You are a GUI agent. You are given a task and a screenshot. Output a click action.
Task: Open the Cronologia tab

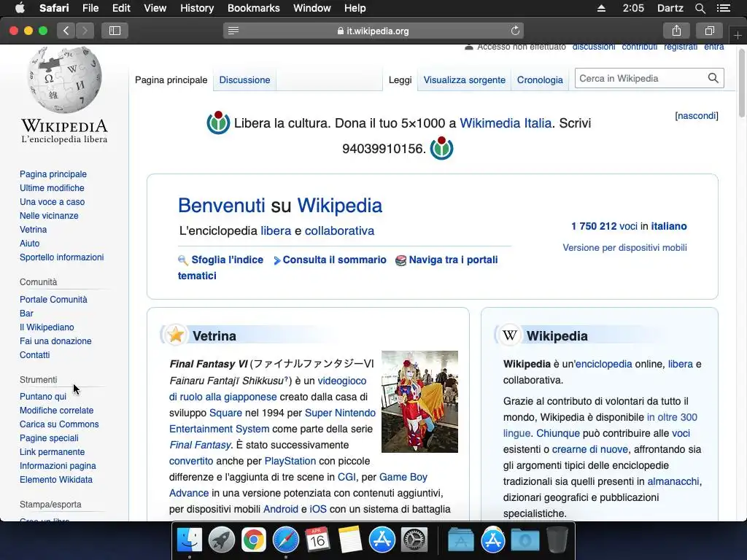[x=540, y=80]
